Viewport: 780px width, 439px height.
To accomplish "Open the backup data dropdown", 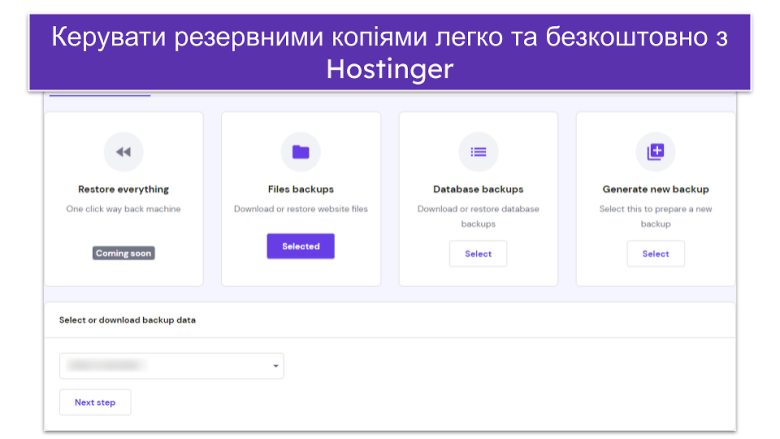I will coord(172,366).
